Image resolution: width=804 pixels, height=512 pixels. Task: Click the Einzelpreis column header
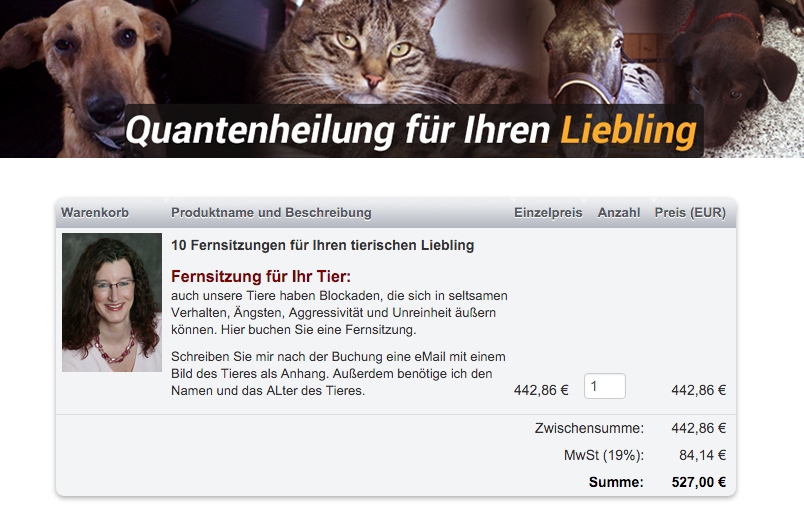click(548, 213)
